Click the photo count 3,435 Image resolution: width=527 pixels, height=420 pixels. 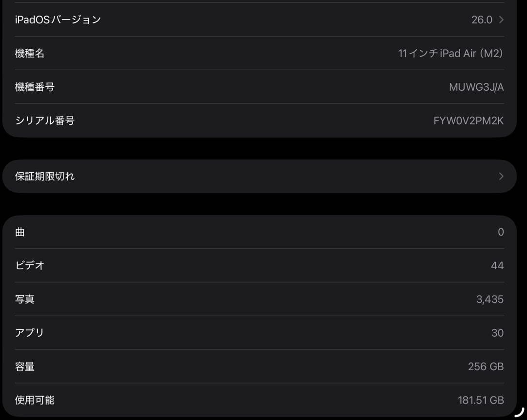point(489,299)
